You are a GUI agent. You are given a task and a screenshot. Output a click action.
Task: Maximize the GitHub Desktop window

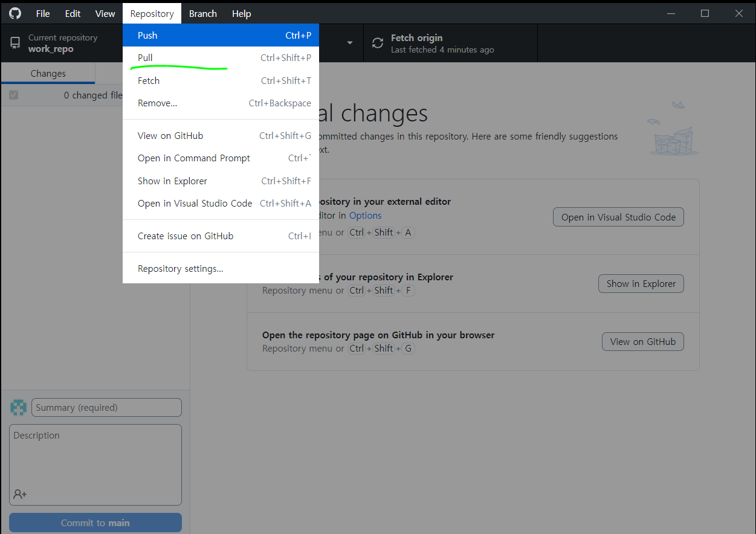click(705, 13)
